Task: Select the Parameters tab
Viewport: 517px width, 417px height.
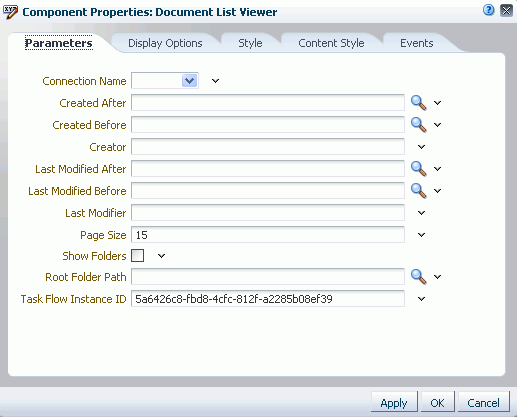Action: [x=59, y=43]
